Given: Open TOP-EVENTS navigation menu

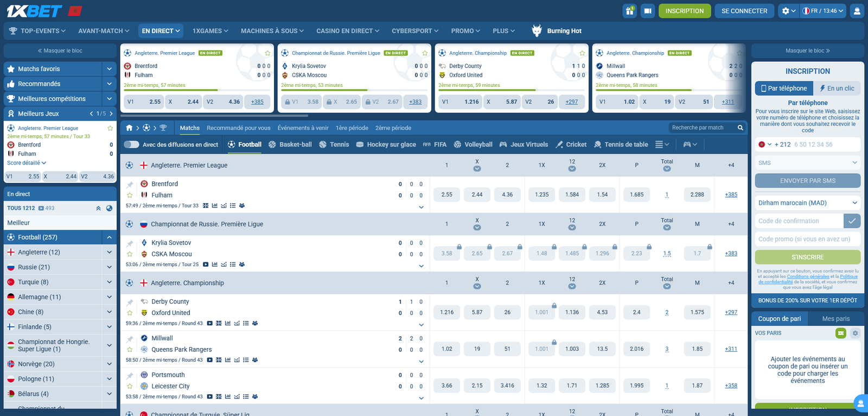Looking at the screenshot, I should click(x=37, y=31).
